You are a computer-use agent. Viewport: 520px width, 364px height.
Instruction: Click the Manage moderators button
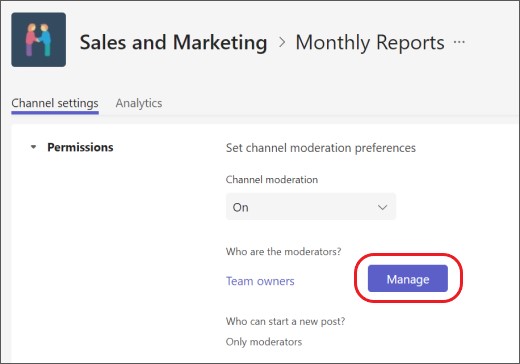(x=408, y=279)
